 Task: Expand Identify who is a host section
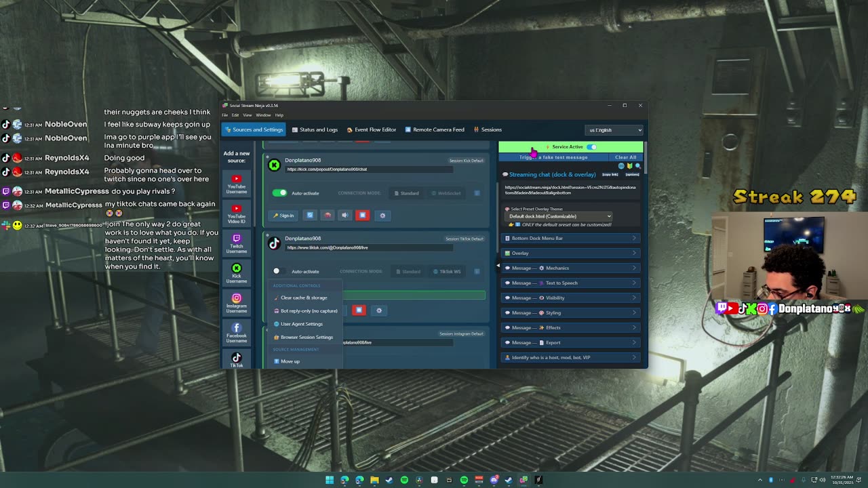[570, 357]
